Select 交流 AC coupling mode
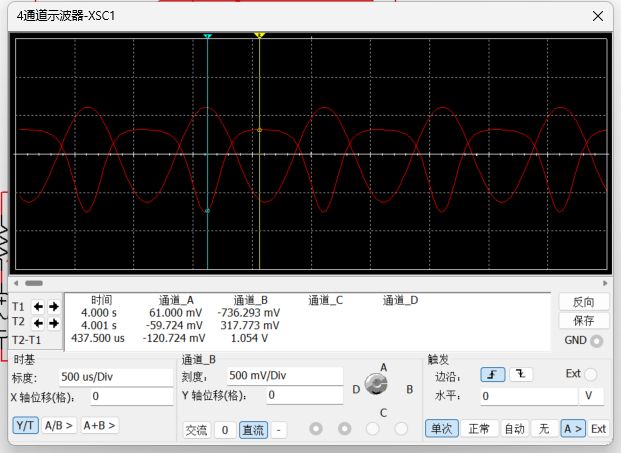 point(197,429)
